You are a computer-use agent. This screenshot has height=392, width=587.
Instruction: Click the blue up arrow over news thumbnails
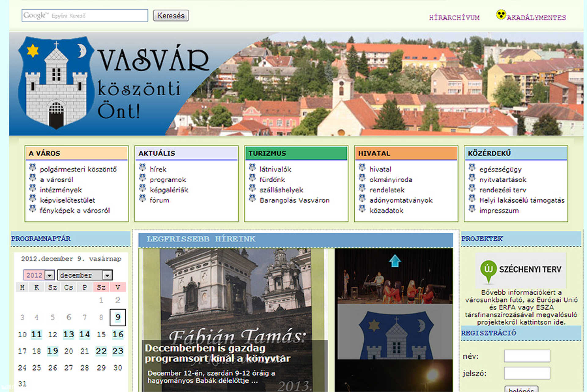pos(395,261)
